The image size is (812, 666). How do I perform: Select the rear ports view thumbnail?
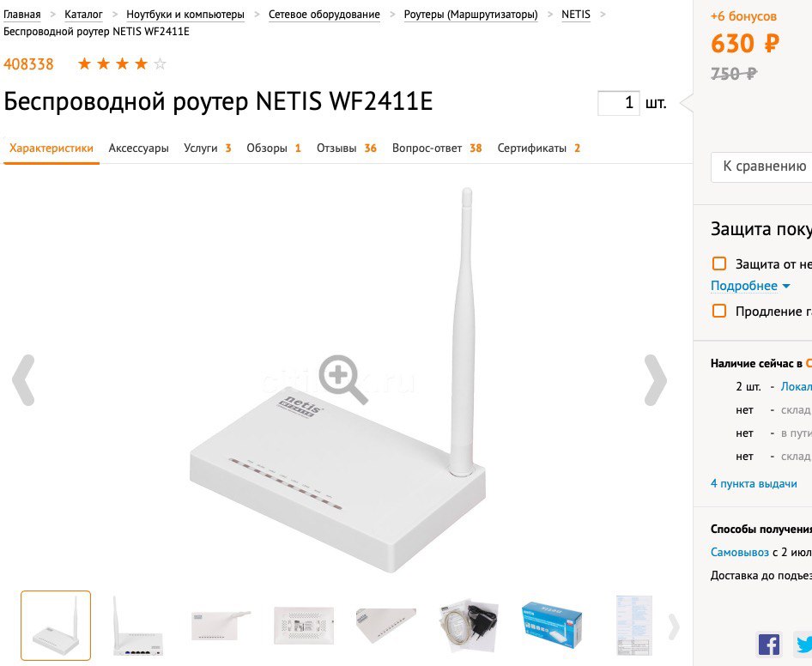[138, 625]
